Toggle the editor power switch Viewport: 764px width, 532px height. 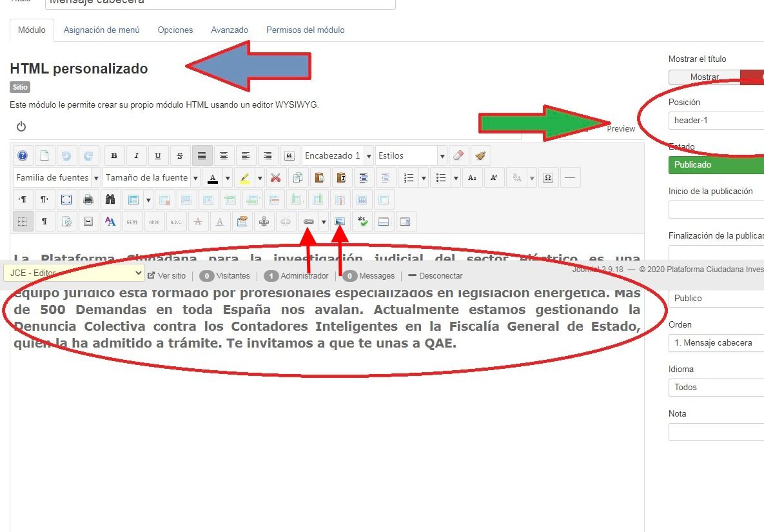[x=21, y=126]
